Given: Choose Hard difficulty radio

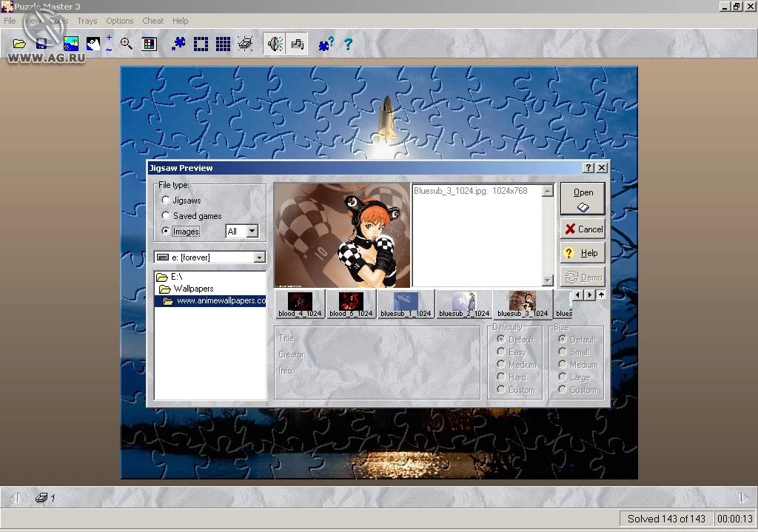Looking at the screenshot, I should (x=501, y=377).
